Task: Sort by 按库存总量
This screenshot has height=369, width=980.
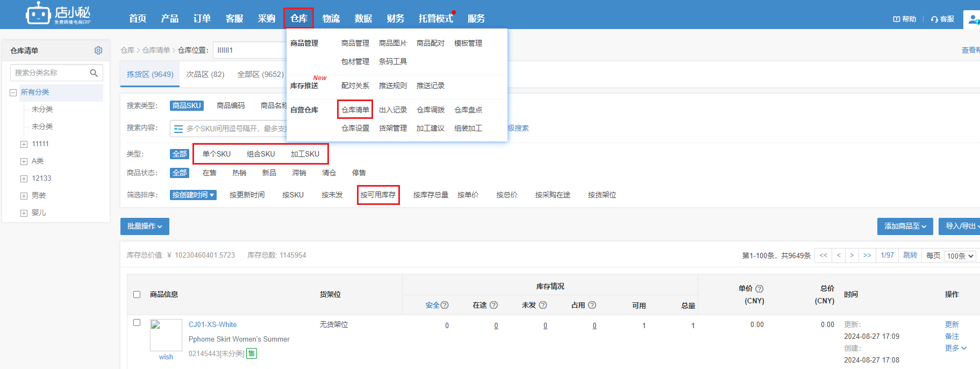Action: pyautogui.click(x=431, y=195)
